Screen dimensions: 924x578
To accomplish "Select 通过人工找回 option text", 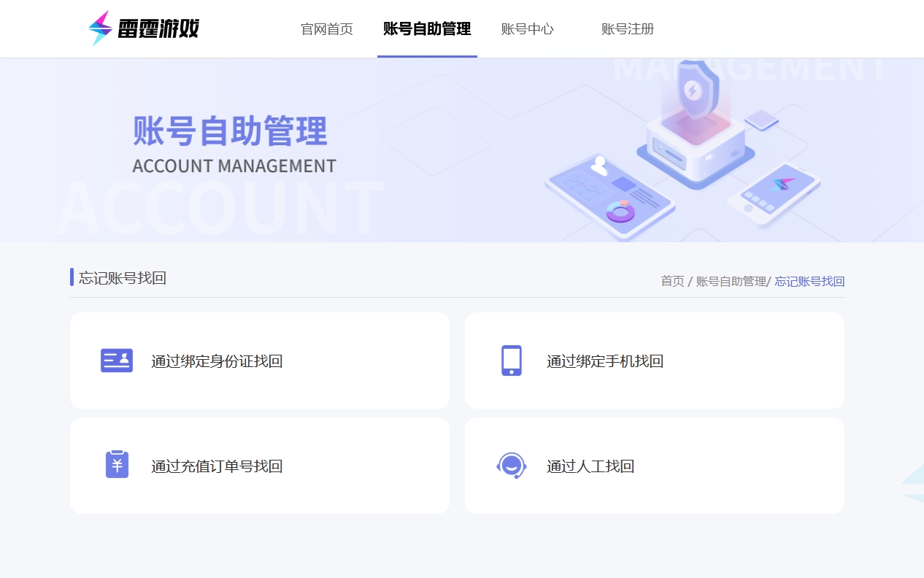I will coord(590,466).
